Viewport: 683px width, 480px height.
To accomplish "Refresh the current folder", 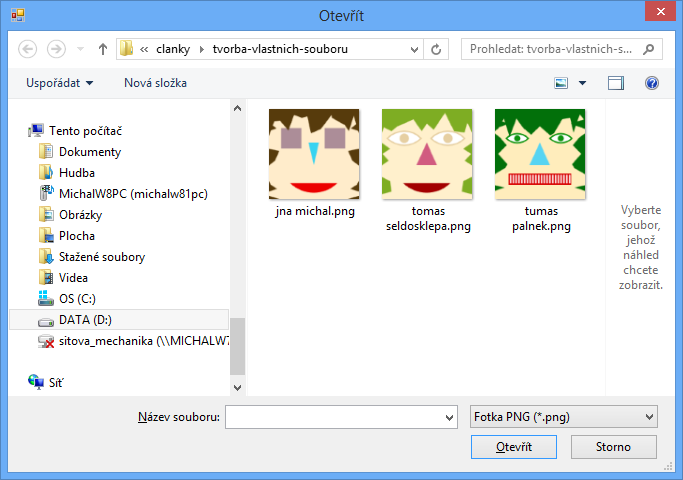I will point(436,49).
